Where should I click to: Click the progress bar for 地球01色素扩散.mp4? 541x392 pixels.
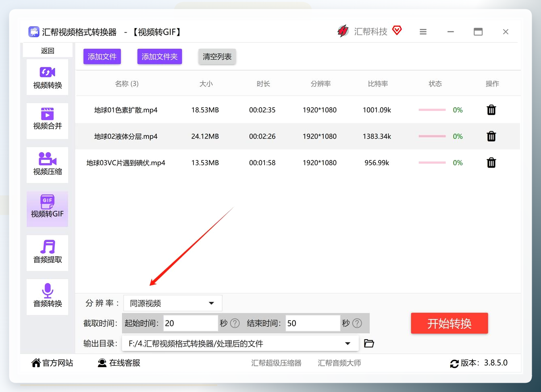point(432,110)
